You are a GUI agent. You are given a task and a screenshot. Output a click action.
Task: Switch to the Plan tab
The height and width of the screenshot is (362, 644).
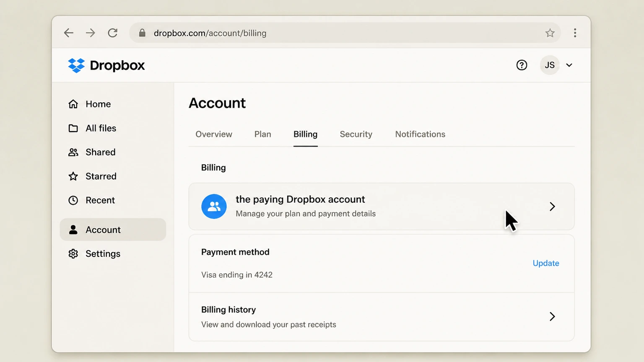pos(263,134)
